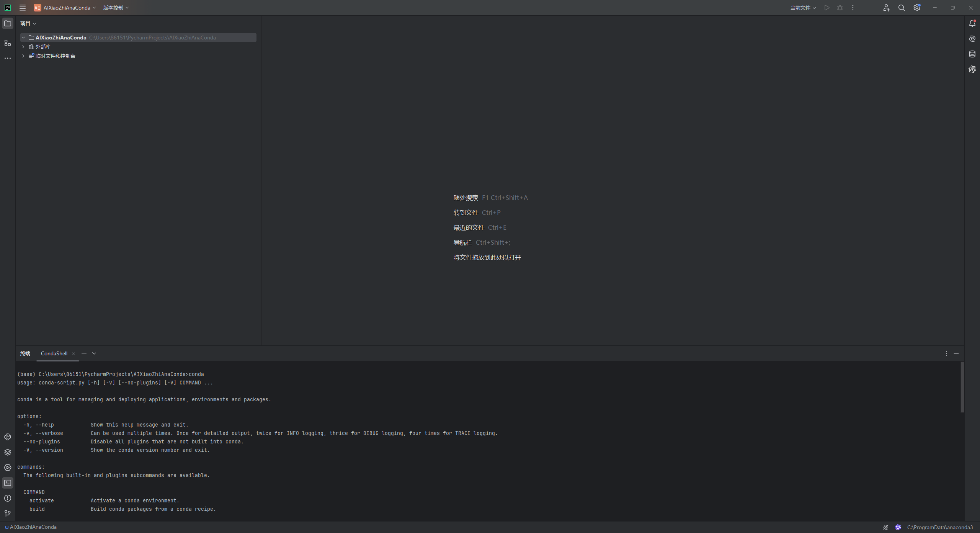Viewport: 980px width, 533px height.
Task: Open the Git tool window
Action: pos(8,513)
